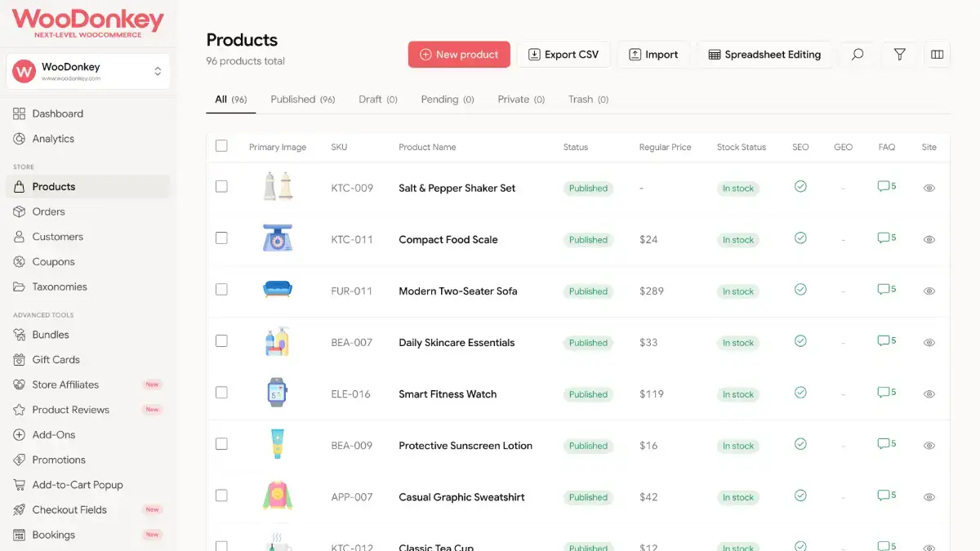The height and width of the screenshot is (551, 980).
Task: Switch to the Draft tab
Action: tap(378, 100)
